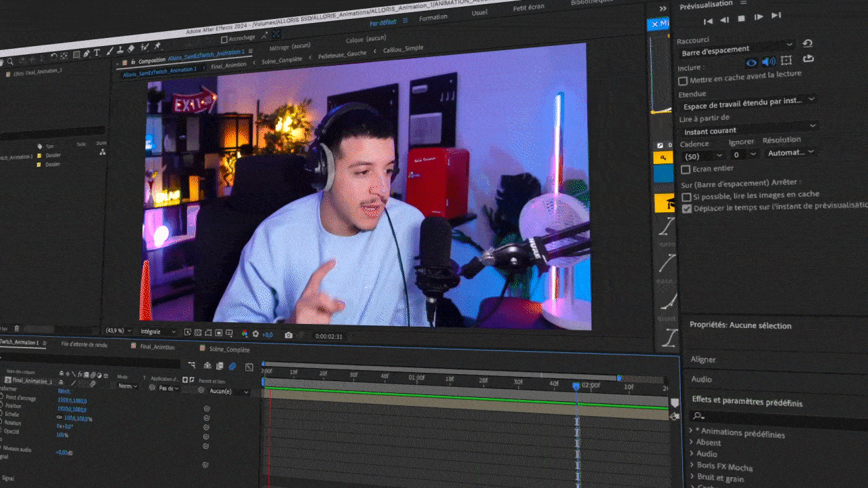The height and width of the screenshot is (488, 868).
Task: Click the motion blur icon in timeline
Action: point(232,366)
